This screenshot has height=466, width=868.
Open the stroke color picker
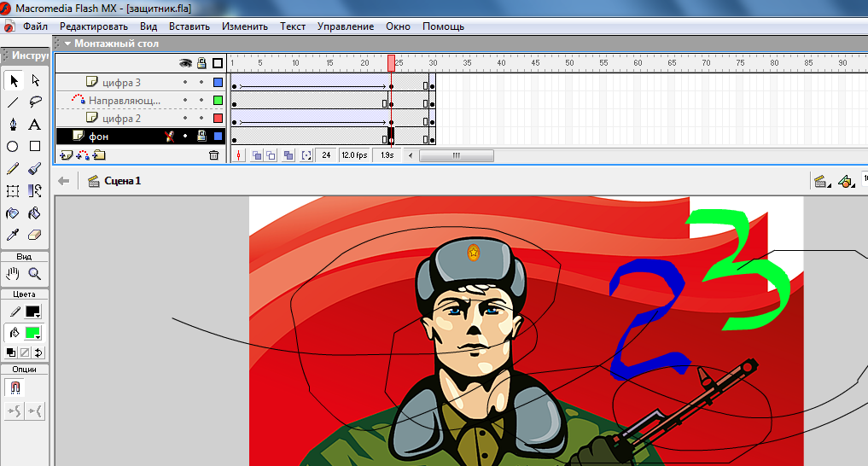[x=32, y=312]
